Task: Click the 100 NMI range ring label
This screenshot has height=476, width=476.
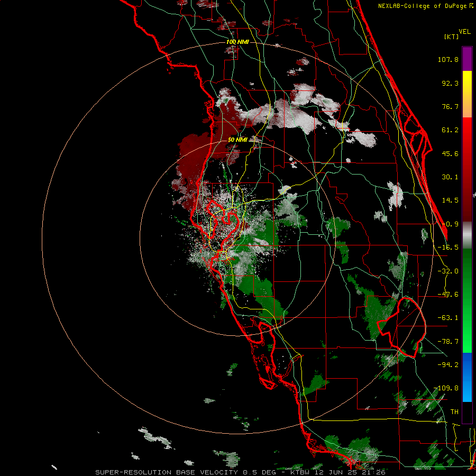Action: click(237, 42)
